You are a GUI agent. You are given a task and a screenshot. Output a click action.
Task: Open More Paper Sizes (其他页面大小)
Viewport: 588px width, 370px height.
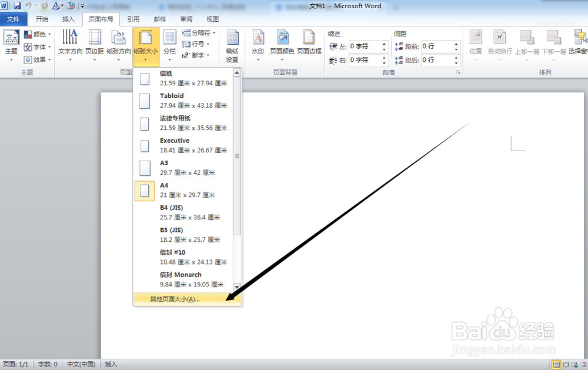pos(187,299)
